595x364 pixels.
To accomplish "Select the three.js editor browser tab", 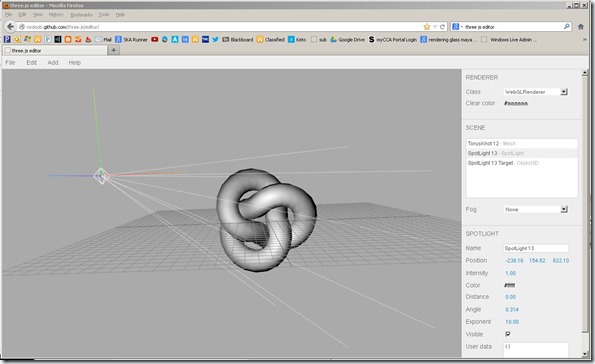I will pyautogui.click(x=55, y=50).
